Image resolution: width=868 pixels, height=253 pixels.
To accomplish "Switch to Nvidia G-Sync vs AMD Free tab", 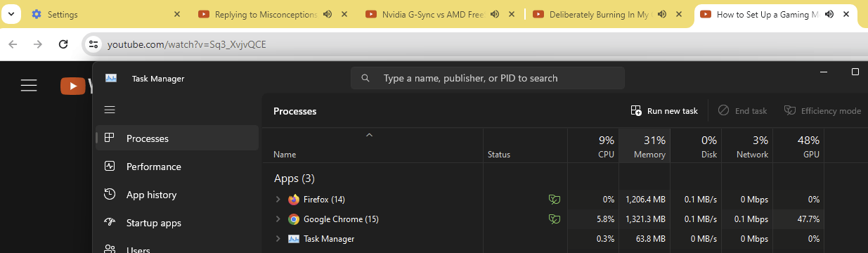I will point(441,14).
